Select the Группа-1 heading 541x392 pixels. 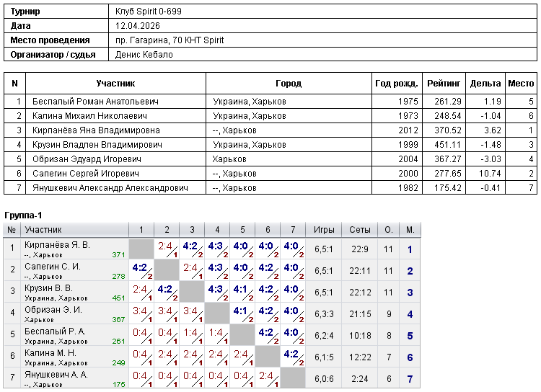coord(23,215)
